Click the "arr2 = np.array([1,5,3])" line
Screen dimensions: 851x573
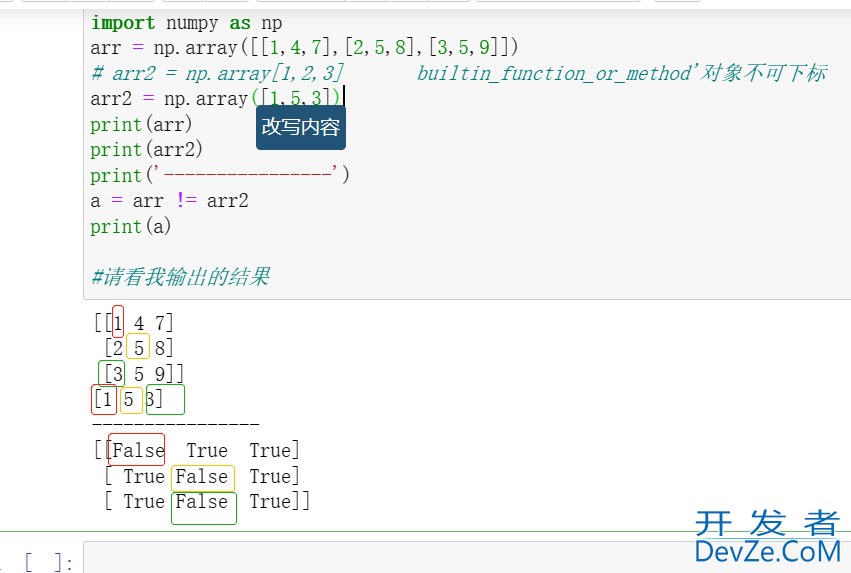(215, 98)
